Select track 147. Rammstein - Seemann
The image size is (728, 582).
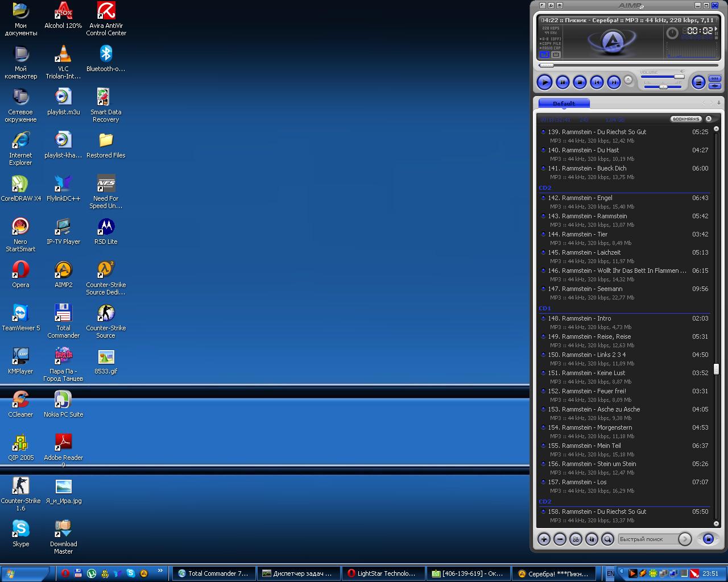(624, 293)
